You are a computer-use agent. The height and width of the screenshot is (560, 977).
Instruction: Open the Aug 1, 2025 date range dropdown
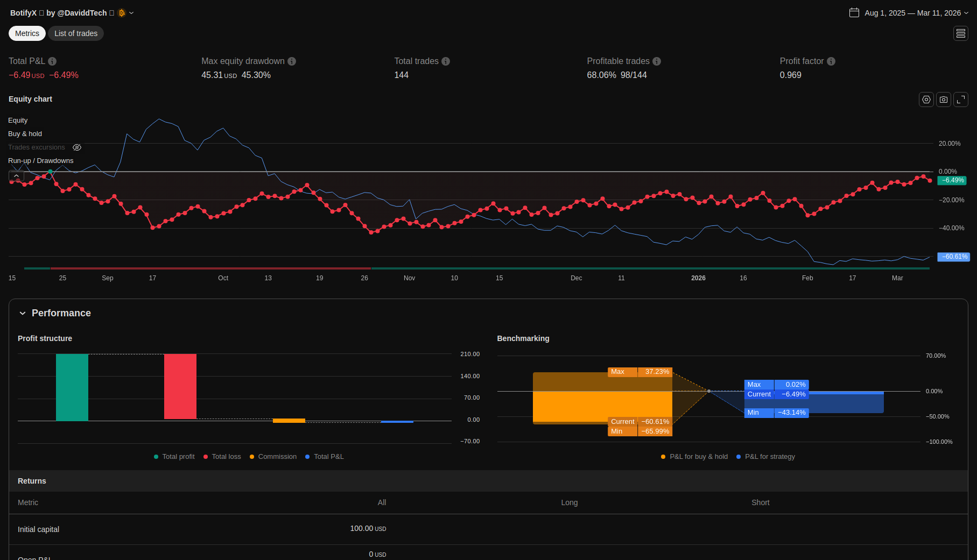pyautogui.click(x=909, y=13)
